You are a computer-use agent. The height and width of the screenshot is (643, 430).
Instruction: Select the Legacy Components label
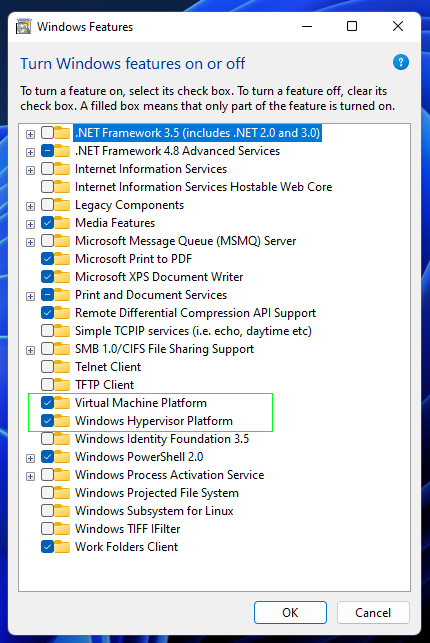(129, 205)
